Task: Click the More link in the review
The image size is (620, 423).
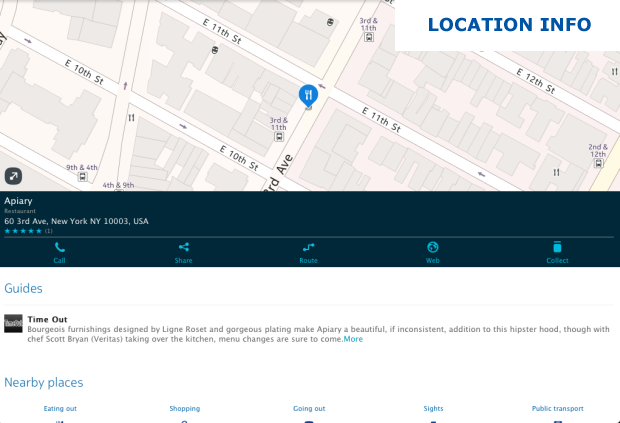Action: click(353, 339)
